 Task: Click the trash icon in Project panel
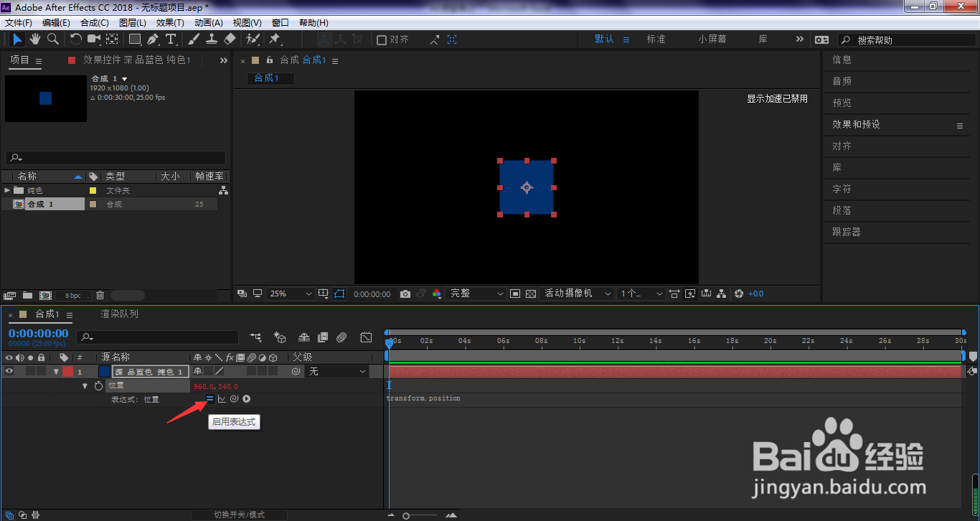click(100, 295)
